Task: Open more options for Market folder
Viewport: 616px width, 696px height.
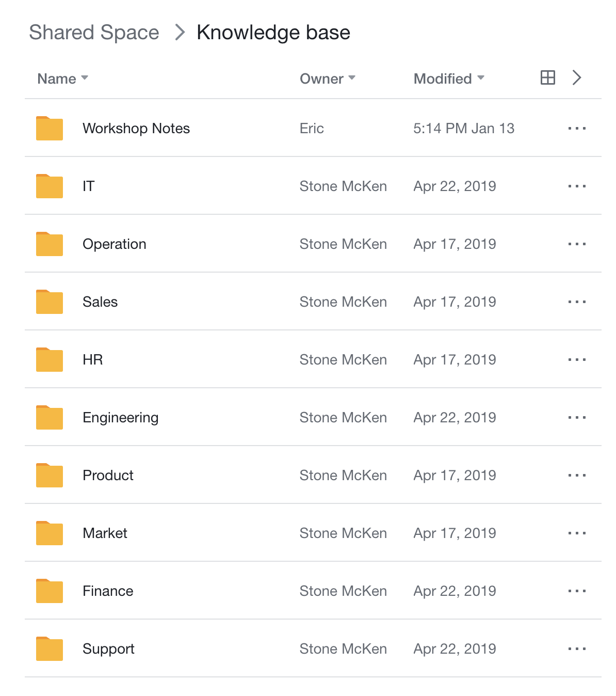Action: pos(577,533)
